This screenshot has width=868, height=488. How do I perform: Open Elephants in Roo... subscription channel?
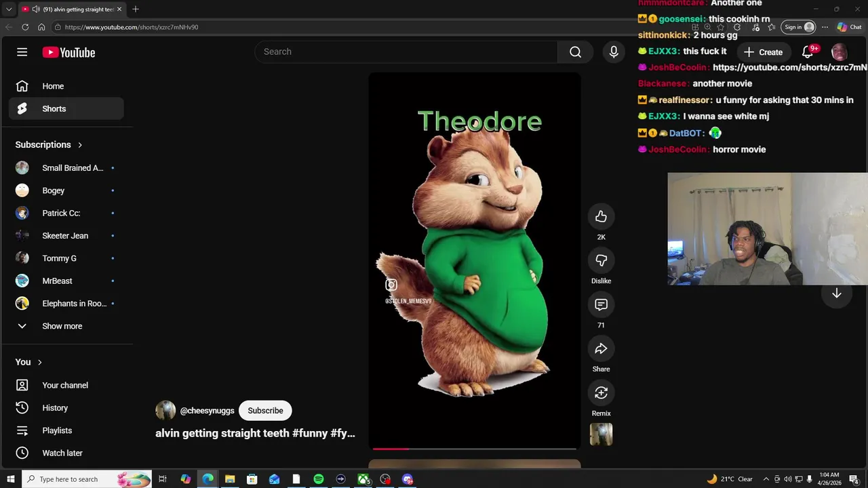click(x=66, y=304)
